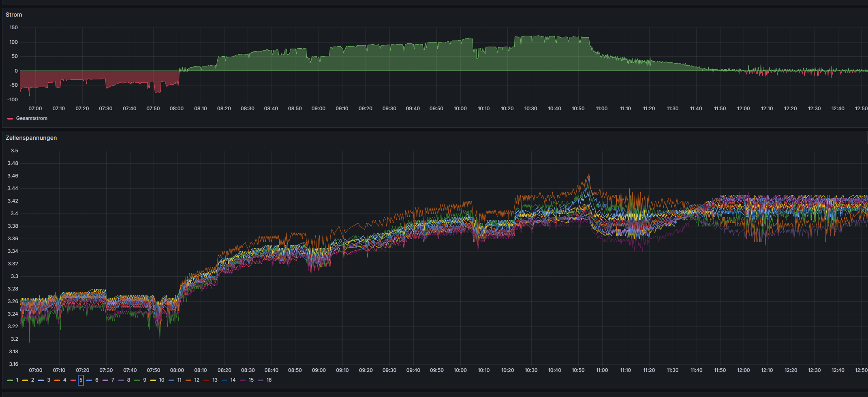Open the Zellenspannungen panel title menu

31,138
